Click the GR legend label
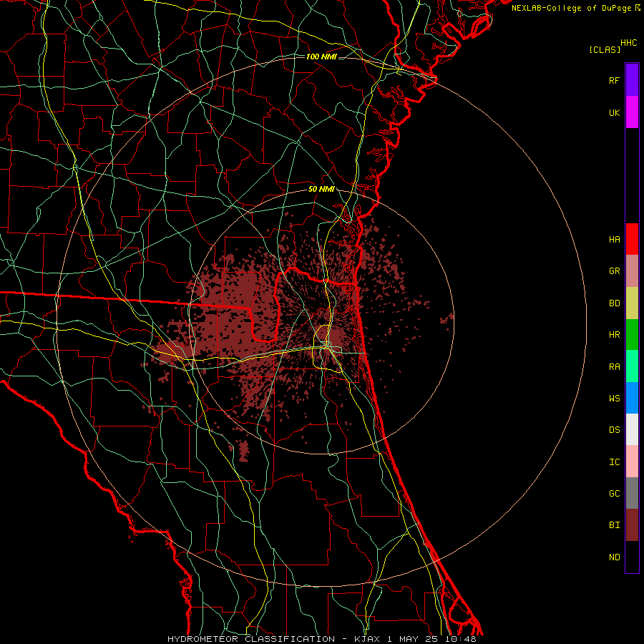 [x=615, y=271]
